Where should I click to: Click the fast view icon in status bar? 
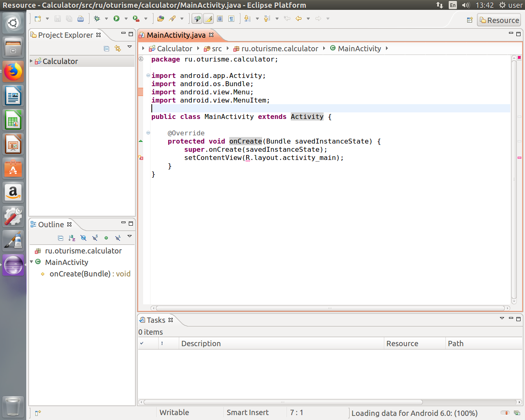pyautogui.click(x=38, y=413)
